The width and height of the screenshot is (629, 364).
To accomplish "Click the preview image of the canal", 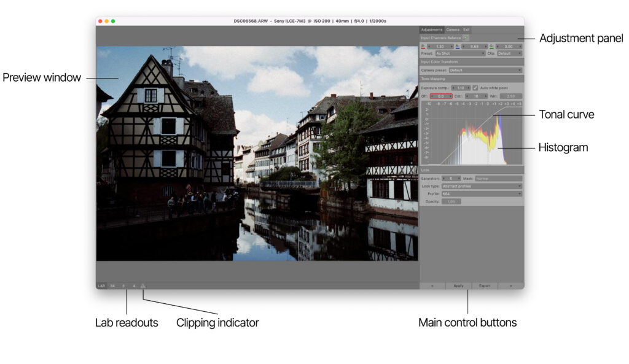I will point(257,153).
